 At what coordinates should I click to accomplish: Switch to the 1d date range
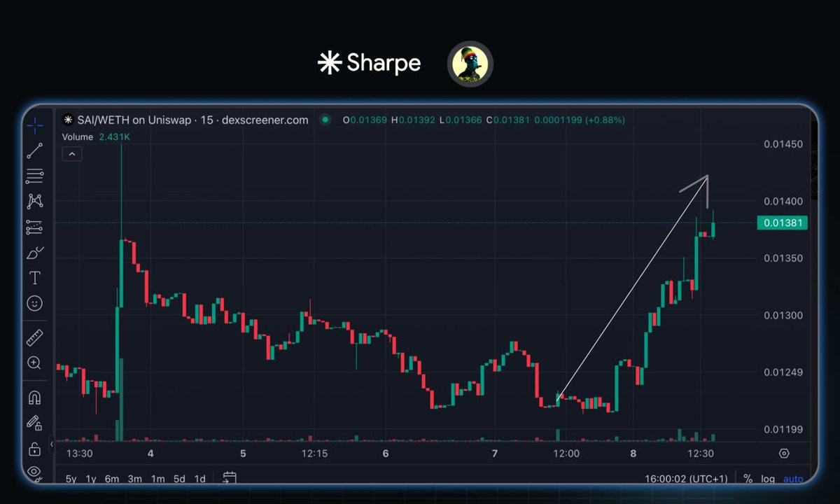(200, 479)
